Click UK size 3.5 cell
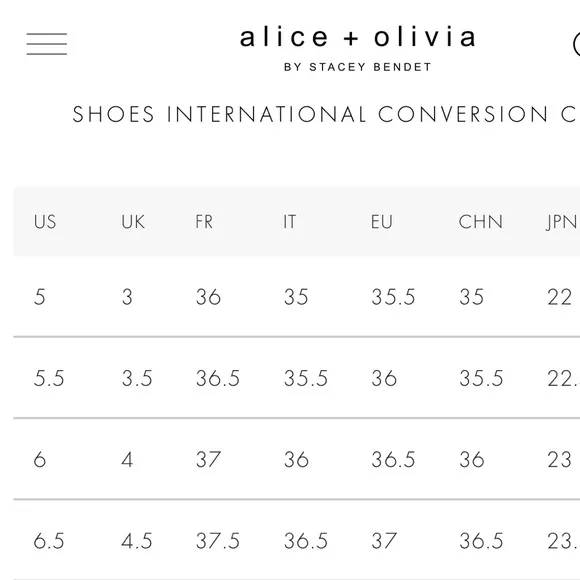Viewport: 580px width, 580px height. (x=137, y=378)
